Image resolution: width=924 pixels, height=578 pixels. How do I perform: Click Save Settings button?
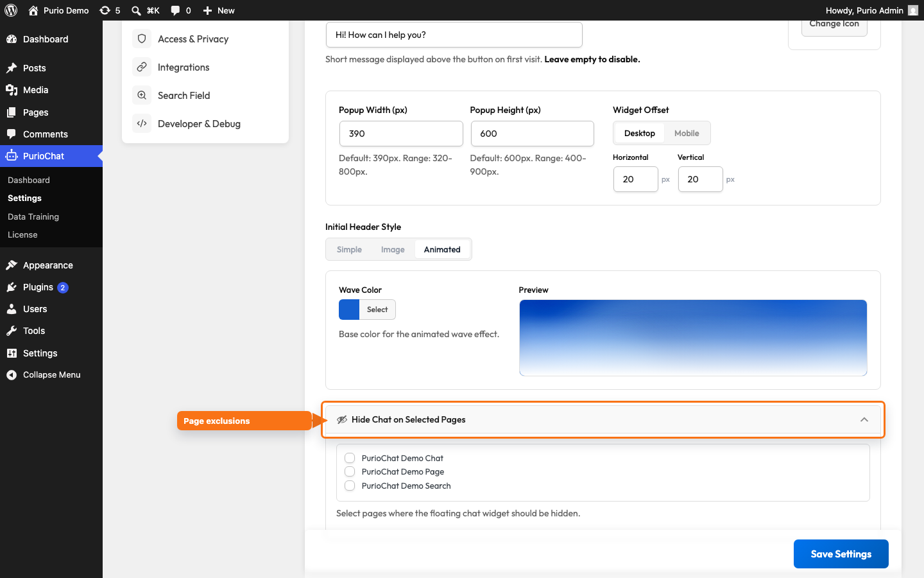point(841,554)
